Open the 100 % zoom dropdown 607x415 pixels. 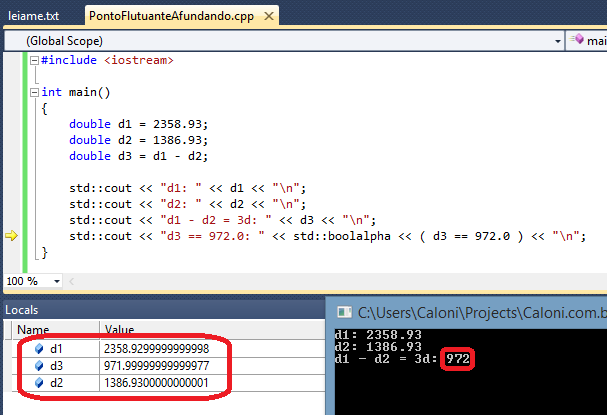48,281
